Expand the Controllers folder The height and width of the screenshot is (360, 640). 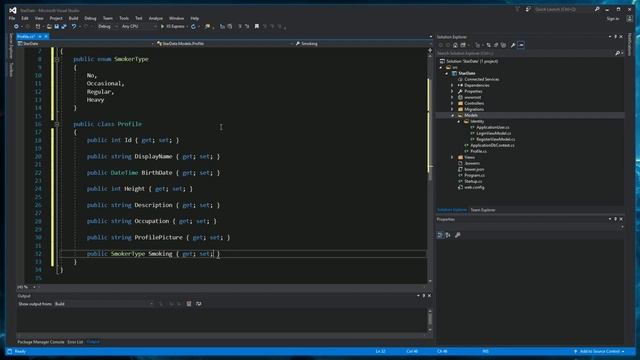click(452, 103)
